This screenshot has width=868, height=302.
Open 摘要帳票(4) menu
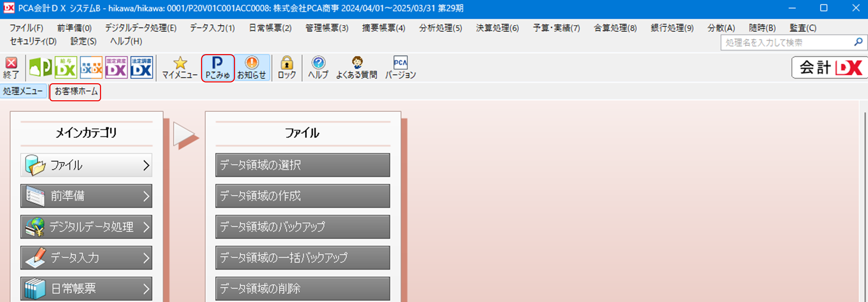point(384,28)
